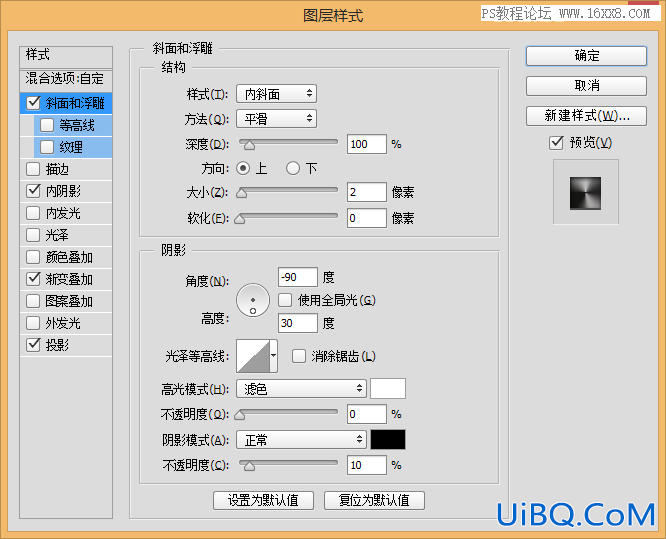The width and height of the screenshot is (666, 539).
Task: Click the 大小 value field 2
Action: tap(367, 192)
